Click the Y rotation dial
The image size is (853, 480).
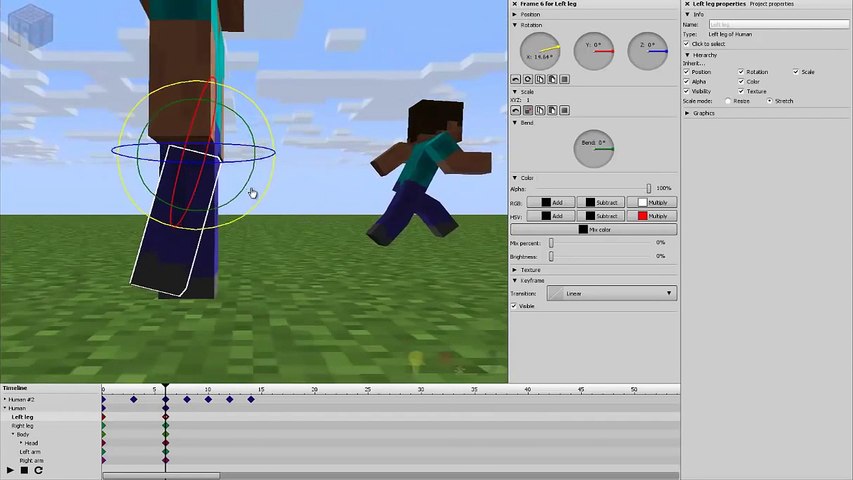click(594, 52)
